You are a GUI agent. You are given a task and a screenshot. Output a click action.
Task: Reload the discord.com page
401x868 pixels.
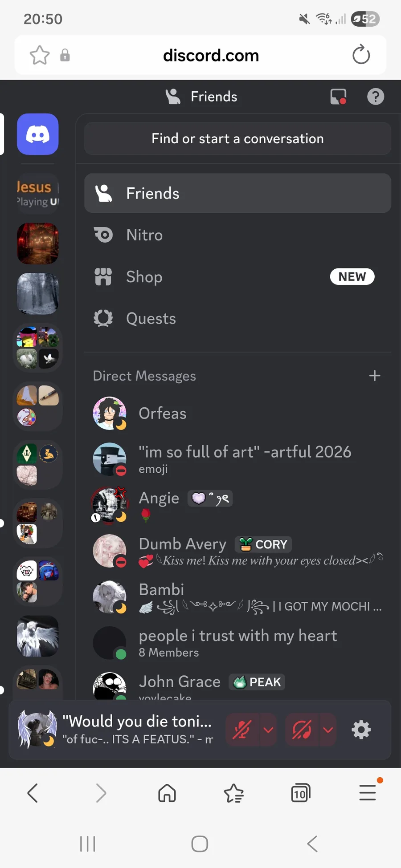pos(361,55)
